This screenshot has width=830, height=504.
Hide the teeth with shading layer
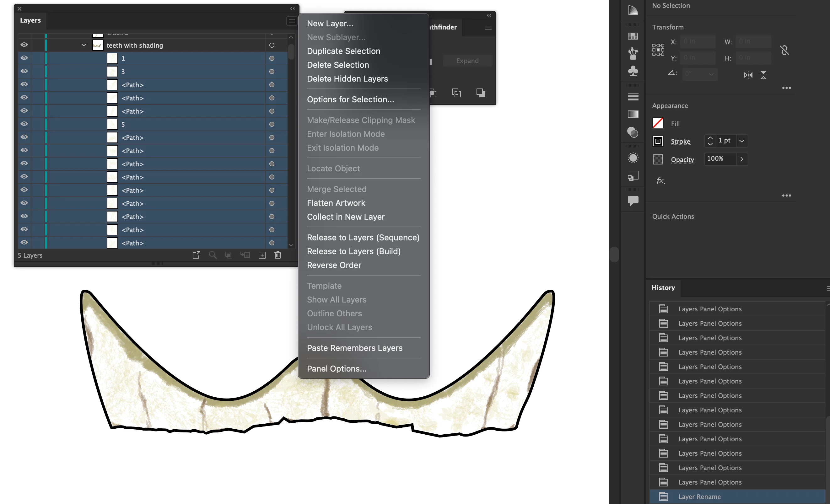(24, 45)
